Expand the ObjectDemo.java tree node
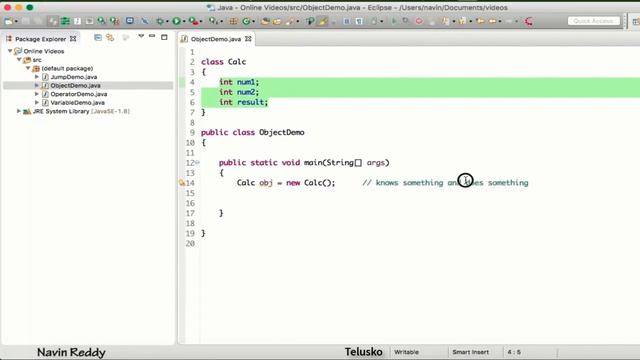This screenshot has height=360, width=640. coord(37,85)
